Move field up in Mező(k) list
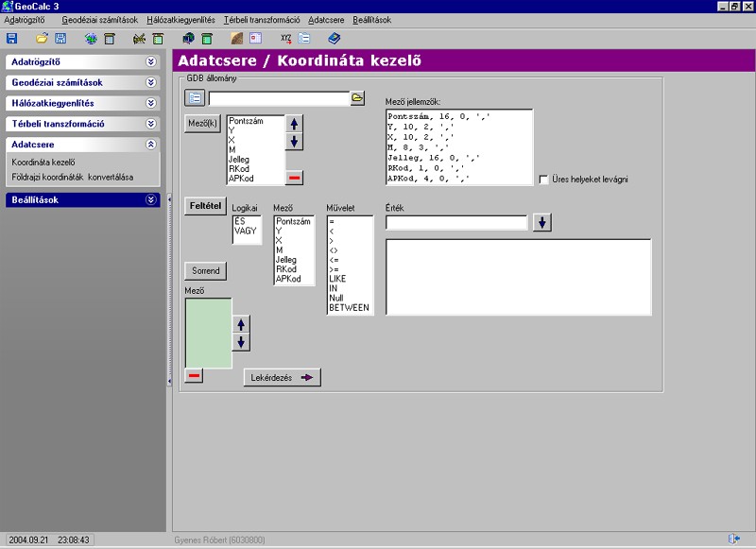 point(294,124)
